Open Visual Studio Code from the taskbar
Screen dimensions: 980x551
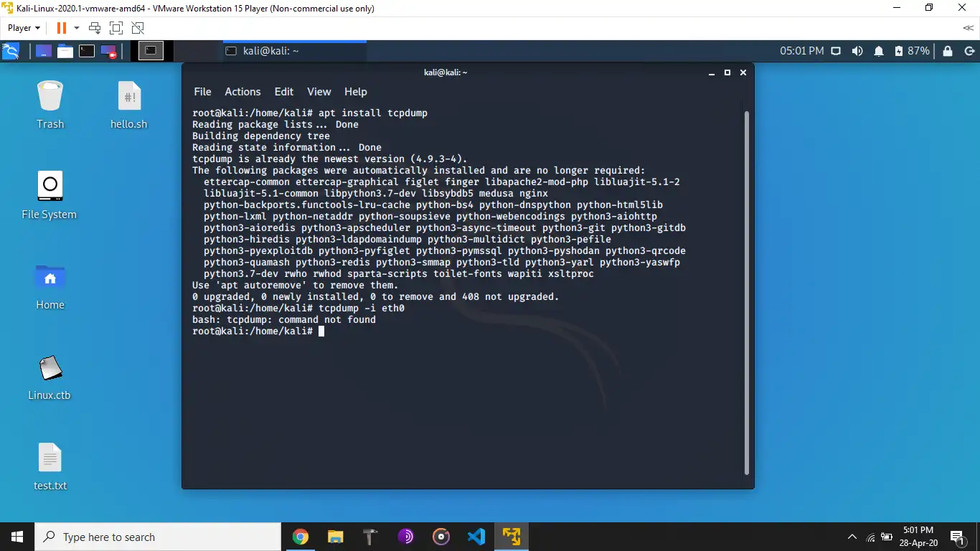pyautogui.click(x=476, y=537)
